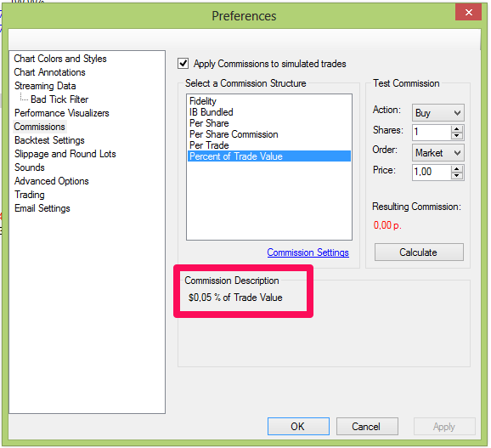
Task: Decrease Shares with the down arrow
Action: coord(456,136)
